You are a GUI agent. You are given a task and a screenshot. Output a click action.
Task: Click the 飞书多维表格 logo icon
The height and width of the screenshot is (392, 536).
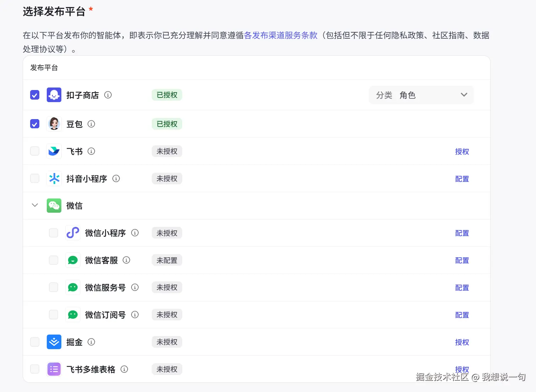click(x=54, y=369)
